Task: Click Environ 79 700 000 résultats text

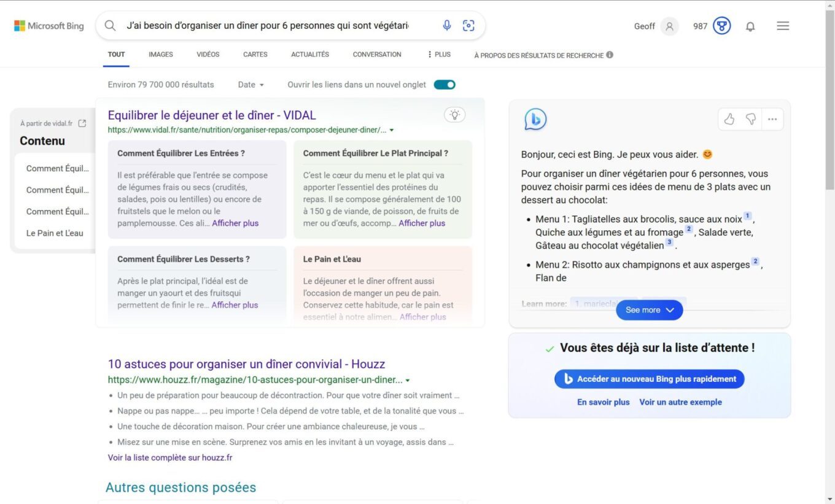Action: pos(161,85)
